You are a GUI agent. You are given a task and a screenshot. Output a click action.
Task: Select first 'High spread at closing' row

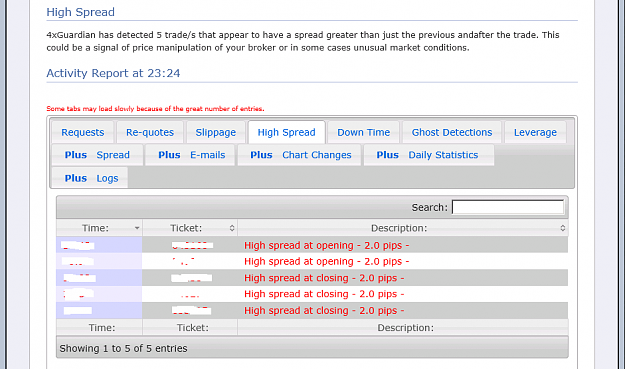point(312,278)
